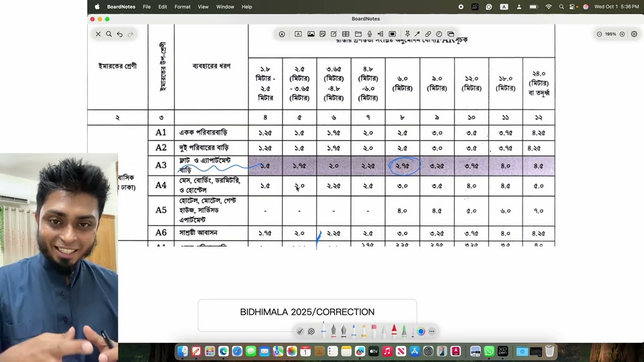Image resolution: width=644 pixels, height=362 pixels.
Task: Open the Help menu
Action: [247, 7]
